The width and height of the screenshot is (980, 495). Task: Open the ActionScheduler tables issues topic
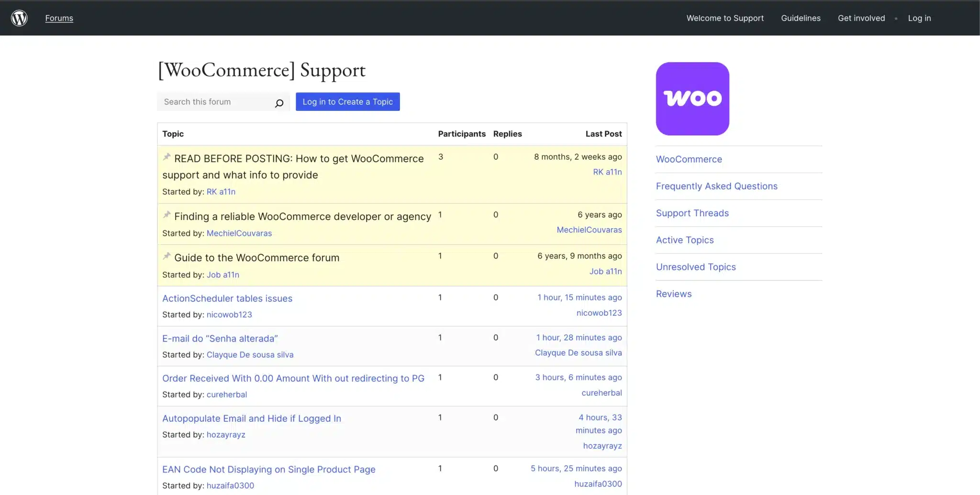pyautogui.click(x=227, y=298)
